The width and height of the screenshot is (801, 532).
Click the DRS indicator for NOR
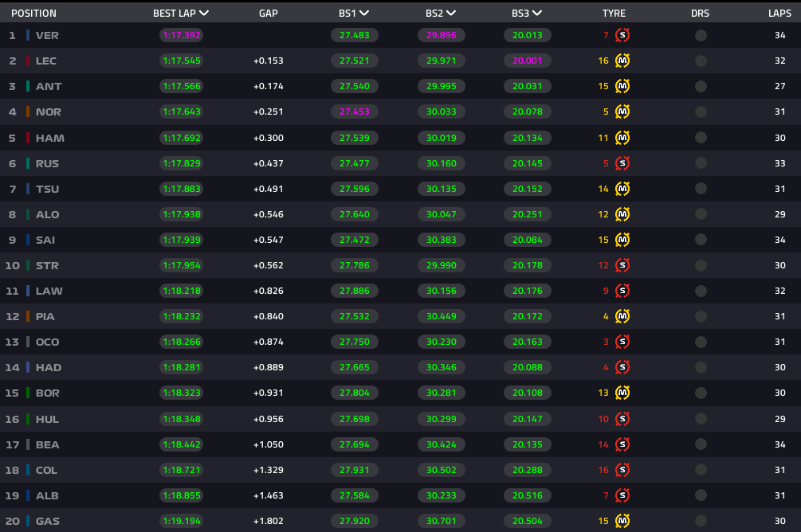(701, 111)
